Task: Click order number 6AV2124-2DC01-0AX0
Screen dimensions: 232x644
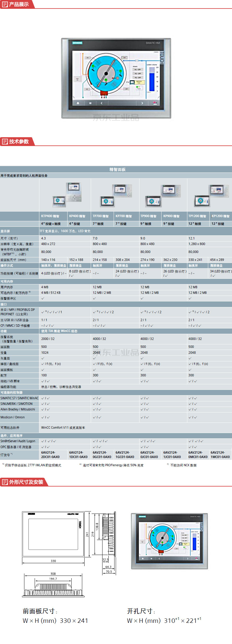Action: [x=50, y=455]
